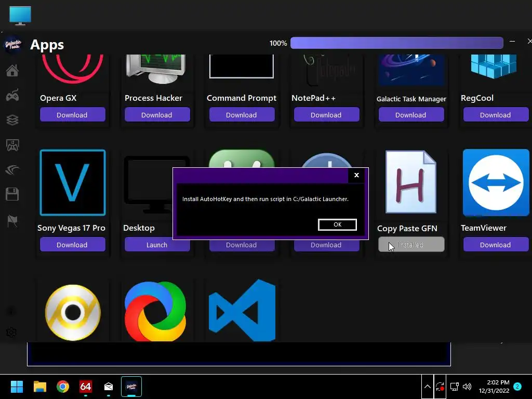This screenshot has width=532, height=399.
Task: Download RegCool
Action: tap(496, 115)
